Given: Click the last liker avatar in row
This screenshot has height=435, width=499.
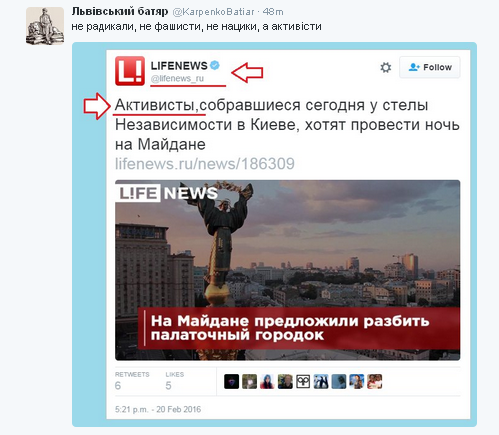Looking at the screenshot, I should pos(375,381).
